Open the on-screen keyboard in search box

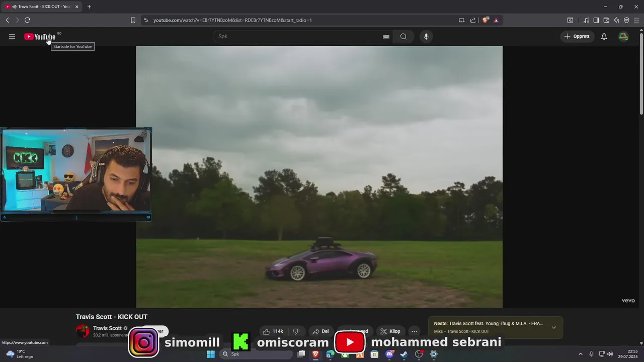click(386, 37)
